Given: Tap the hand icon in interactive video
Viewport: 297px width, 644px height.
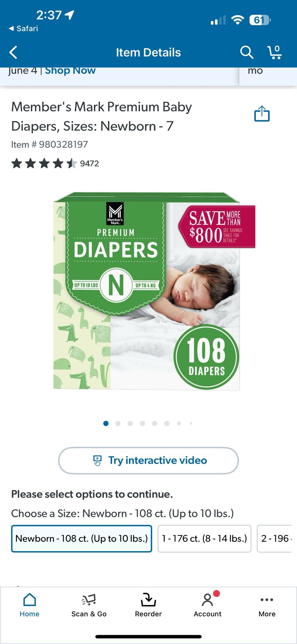Looking at the screenshot, I should pyautogui.click(x=97, y=461).
